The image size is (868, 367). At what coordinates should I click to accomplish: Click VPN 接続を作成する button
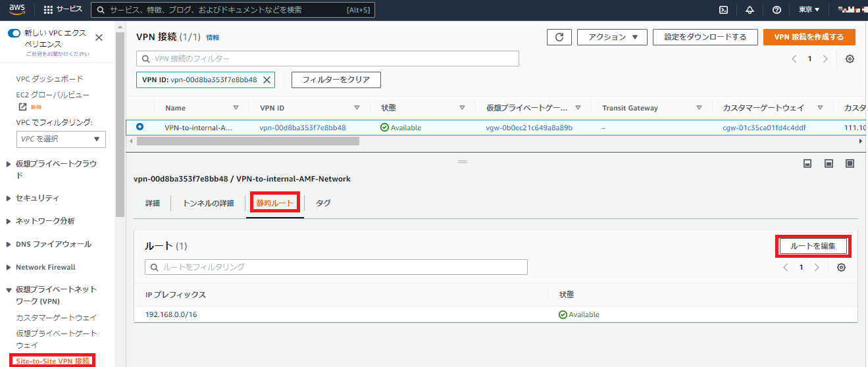809,37
